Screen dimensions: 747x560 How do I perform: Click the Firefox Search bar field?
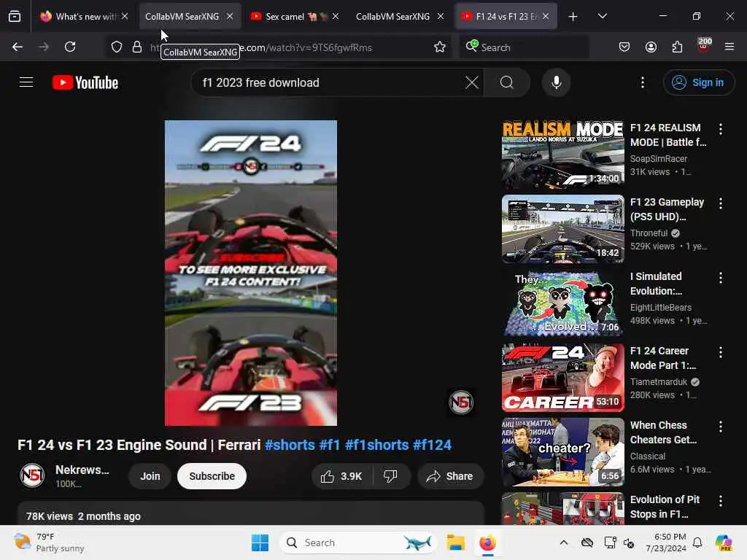point(525,47)
